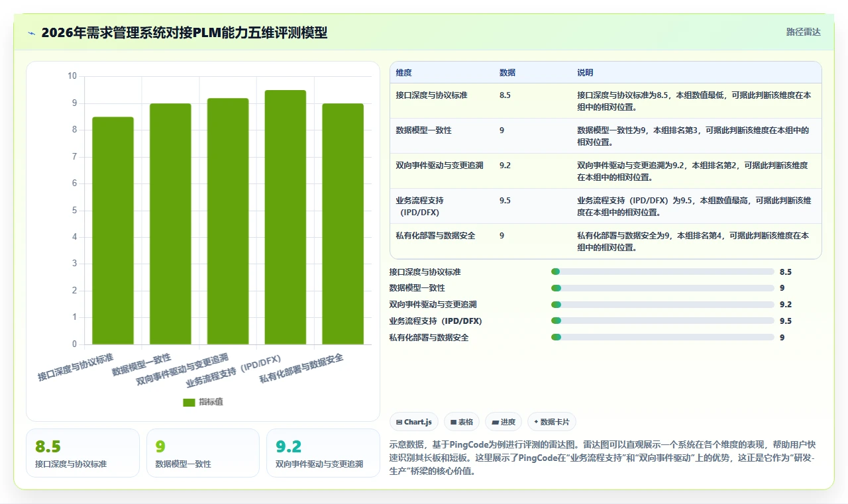Screen dimensions: 848x504
Task: Click the 双向事件驱动与变更追溯 chart bar
Action: (228, 221)
